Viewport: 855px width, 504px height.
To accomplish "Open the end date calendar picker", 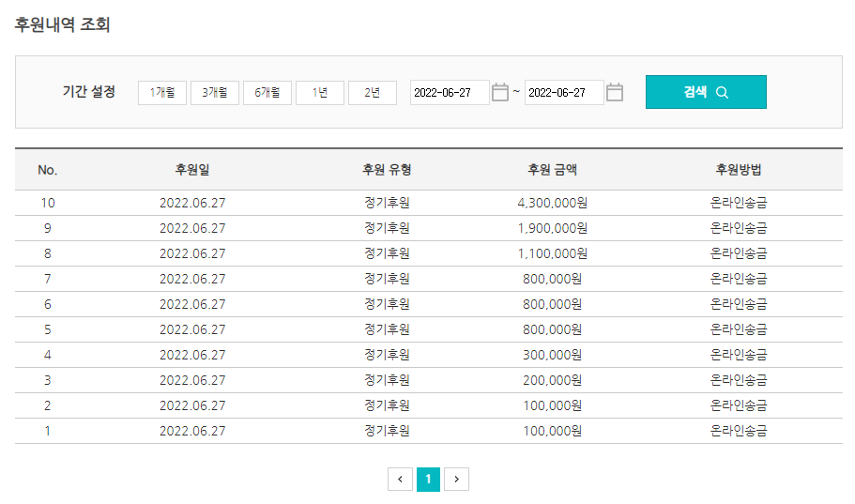I will pos(615,92).
